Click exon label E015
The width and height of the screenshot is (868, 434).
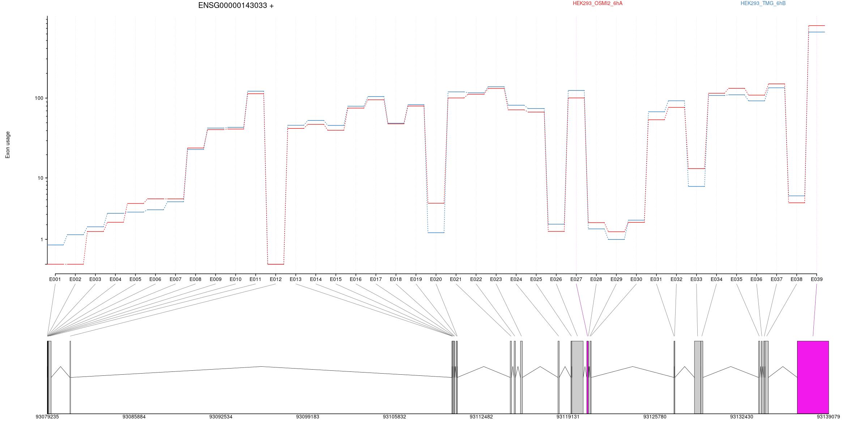pos(336,279)
